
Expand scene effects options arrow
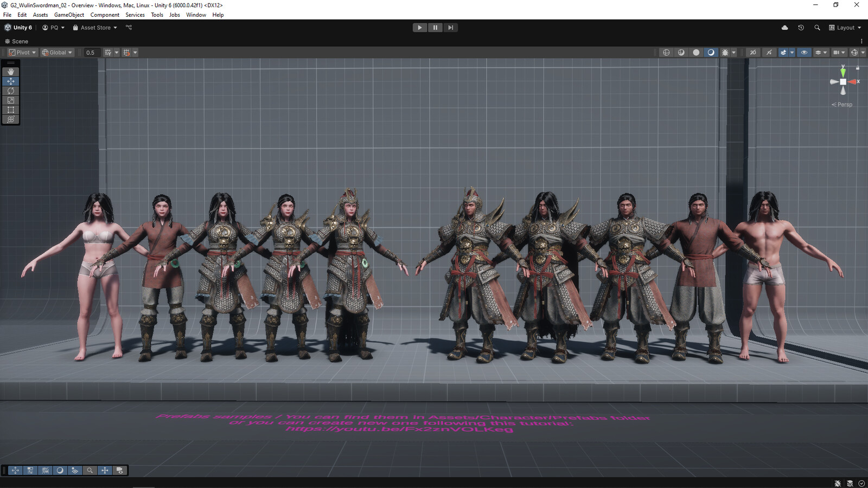point(792,53)
